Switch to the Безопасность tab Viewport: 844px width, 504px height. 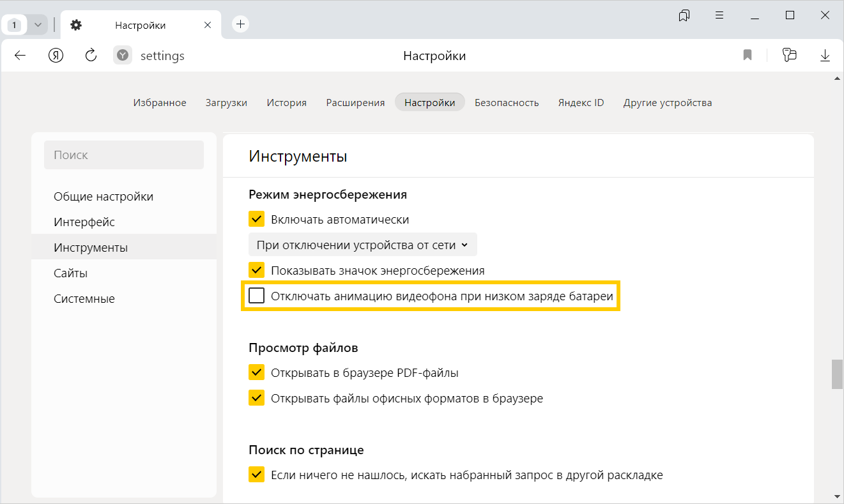point(507,102)
